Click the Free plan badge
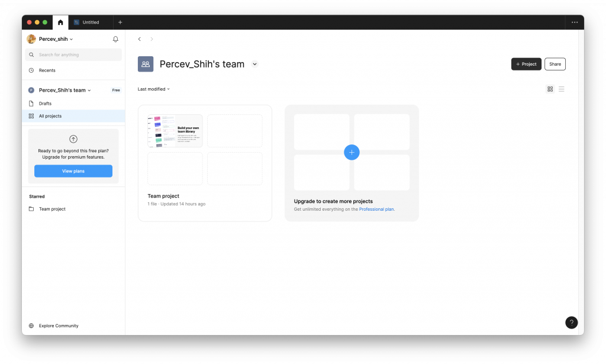 pyautogui.click(x=116, y=90)
